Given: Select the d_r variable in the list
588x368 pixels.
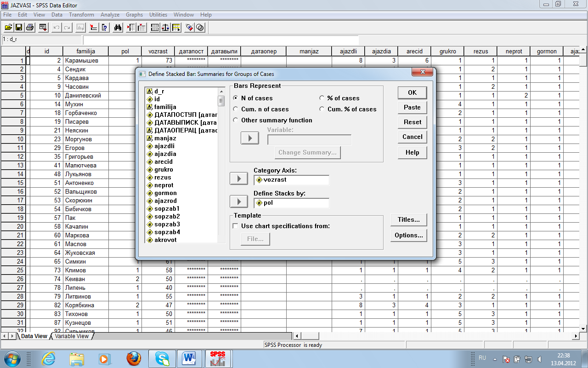Looking at the screenshot, I should coord(159,91).
